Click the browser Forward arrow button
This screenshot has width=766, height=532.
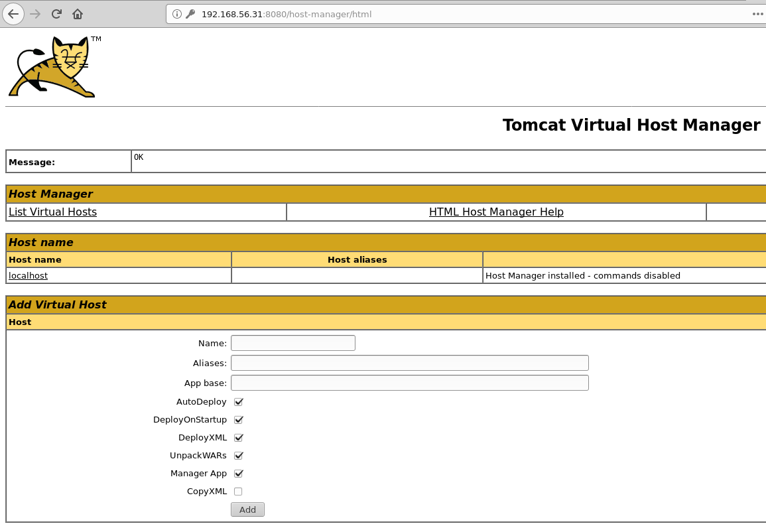pyautogui.click(x=35, y=14)
